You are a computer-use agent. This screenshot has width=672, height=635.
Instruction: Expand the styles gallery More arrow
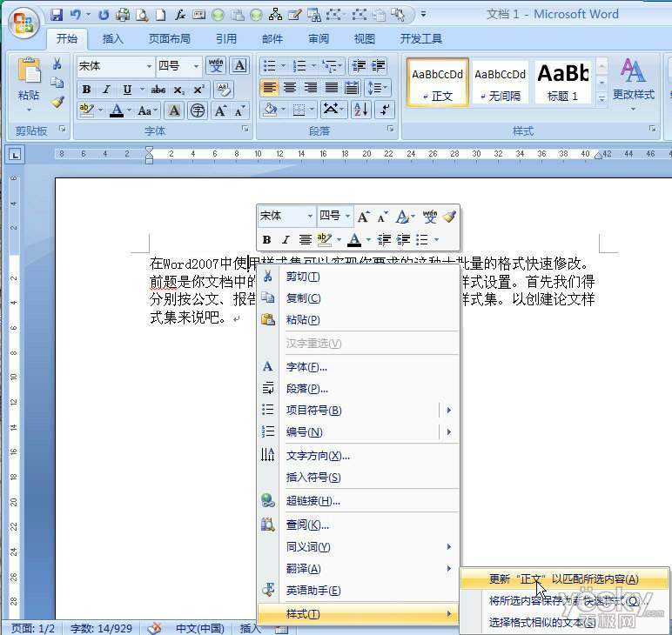pyautogui.click(x=601, y=98)
